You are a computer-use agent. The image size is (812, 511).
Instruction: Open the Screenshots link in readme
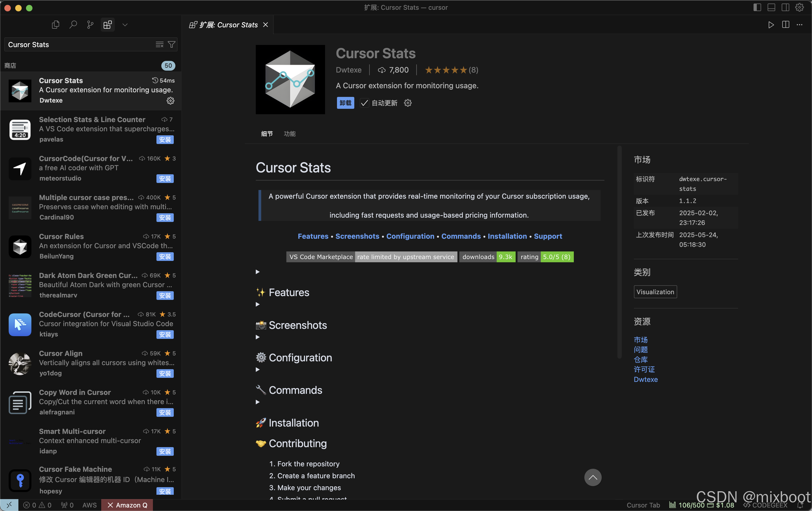[x=357, y=236]
